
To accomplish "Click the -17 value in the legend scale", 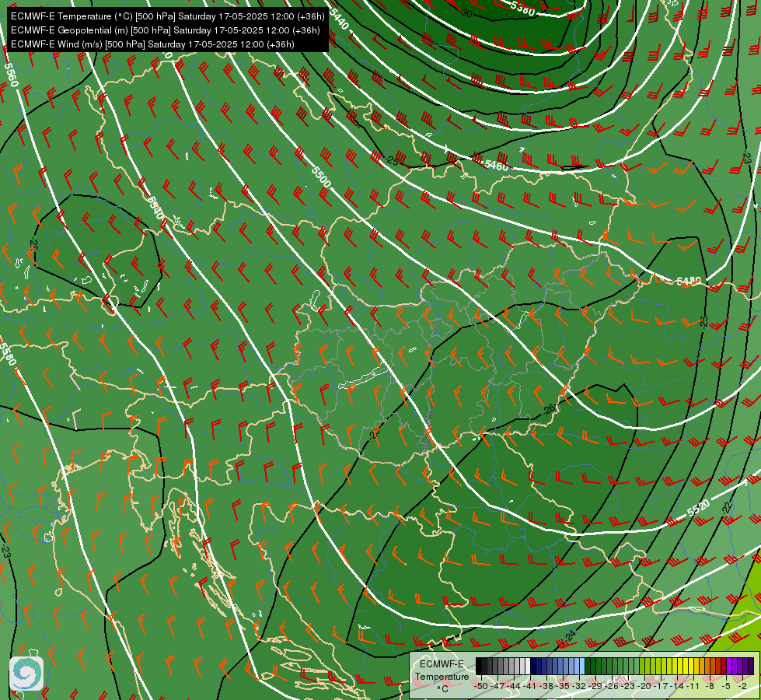I will pyautogui.click(x=661, y=687).
